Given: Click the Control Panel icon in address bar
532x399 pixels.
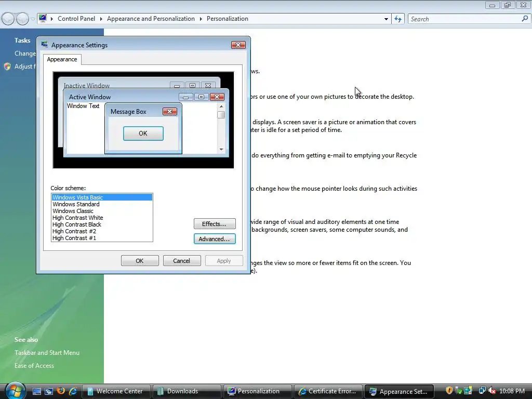Looking at the screenshot, I should 43,18.
